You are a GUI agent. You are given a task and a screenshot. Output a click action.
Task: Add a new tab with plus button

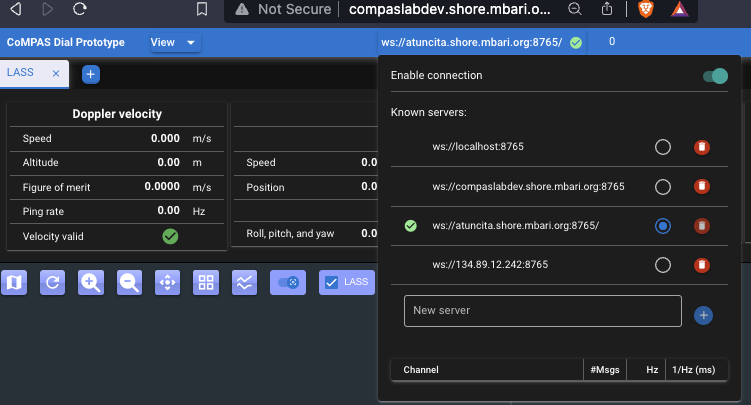90,74
